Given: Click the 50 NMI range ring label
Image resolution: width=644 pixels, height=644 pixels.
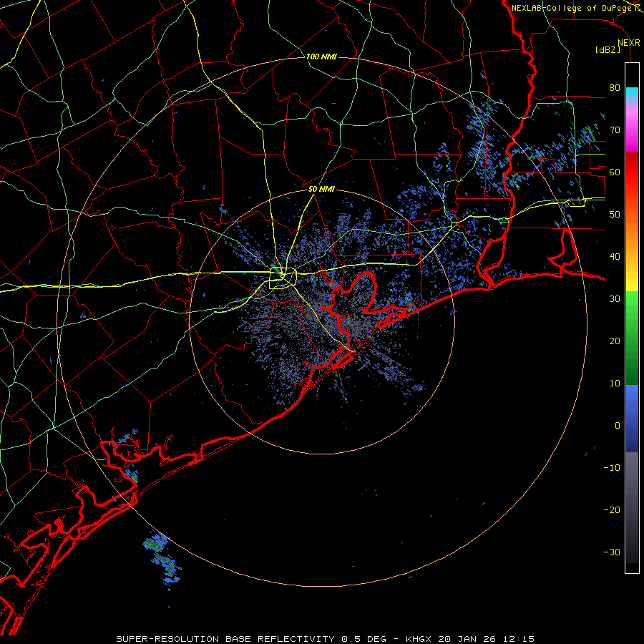Looking at the screenshot, I should tap(321, 190).
